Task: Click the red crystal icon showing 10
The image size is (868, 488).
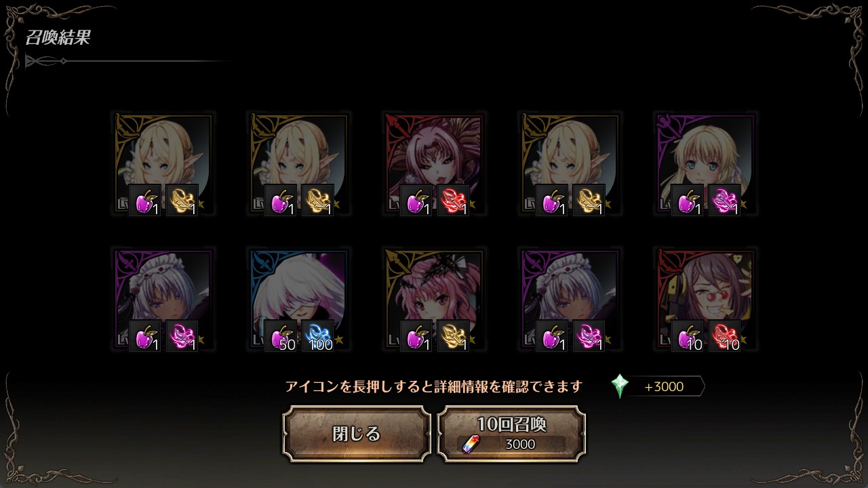Action: (x=724, y=335)
